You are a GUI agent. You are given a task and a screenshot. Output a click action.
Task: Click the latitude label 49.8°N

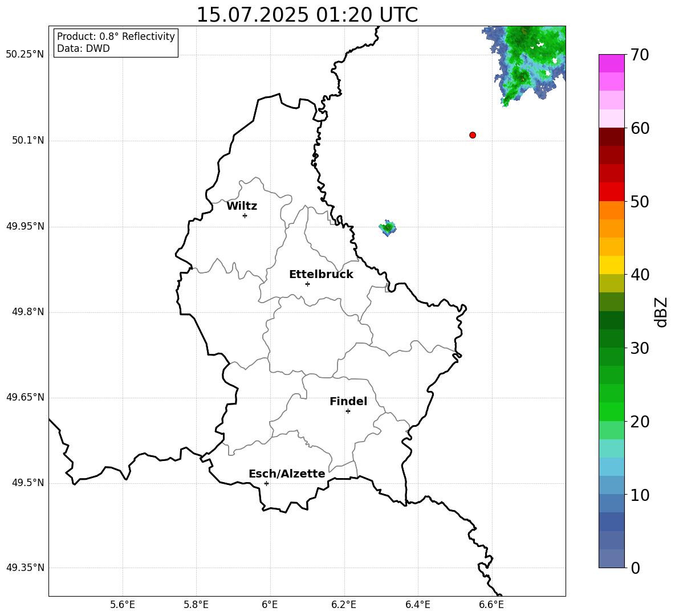click(x=28, y=312)
